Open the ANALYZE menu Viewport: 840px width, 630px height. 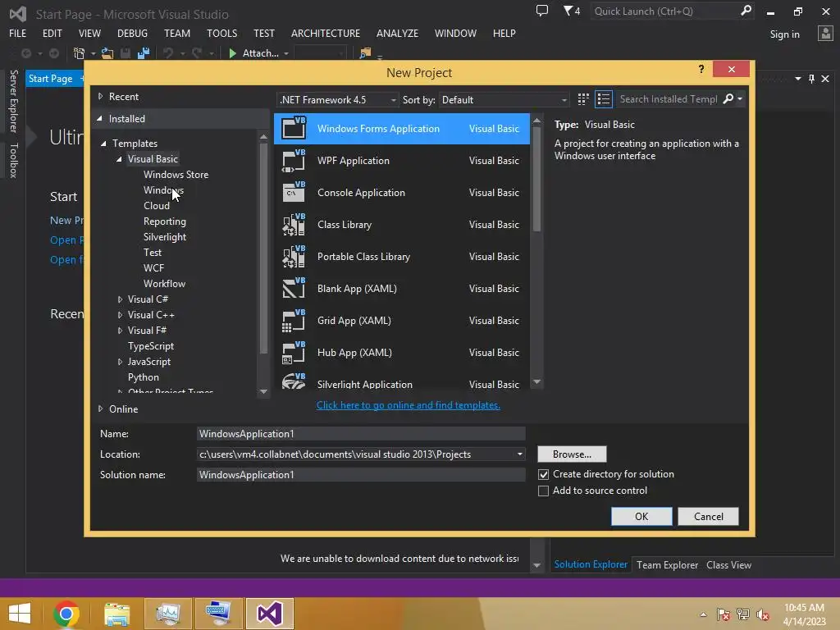[398, 33]
